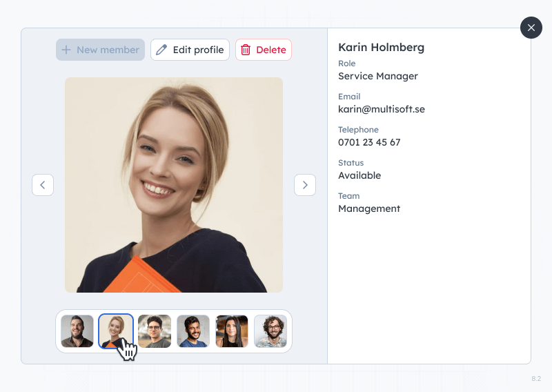
Task: Click the Telephone label
Action: [x=358, y=130]
